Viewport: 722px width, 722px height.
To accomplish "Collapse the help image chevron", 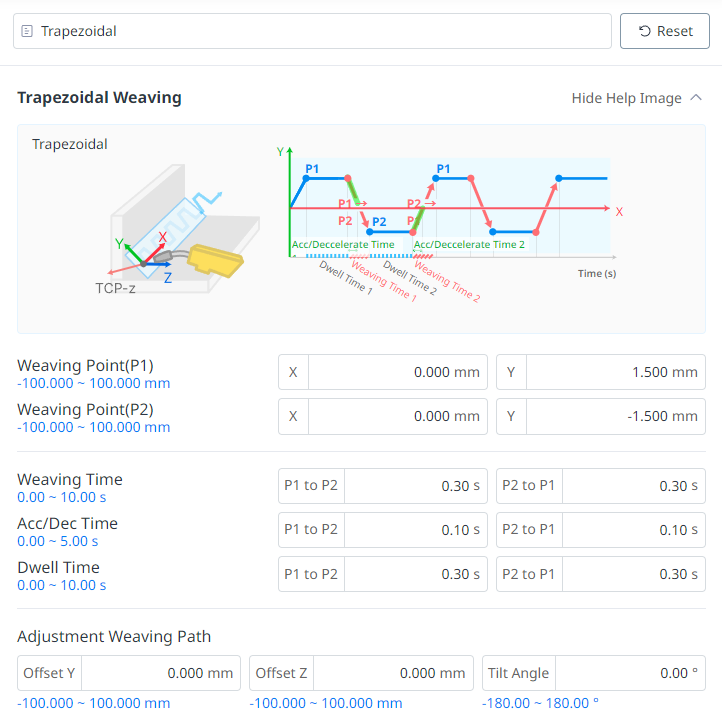I will click(x=697, y=98).
